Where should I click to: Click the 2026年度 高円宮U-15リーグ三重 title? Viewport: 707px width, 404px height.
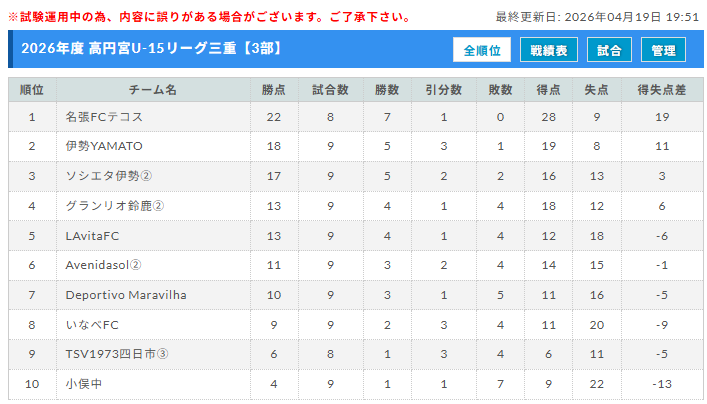(140, 49)
